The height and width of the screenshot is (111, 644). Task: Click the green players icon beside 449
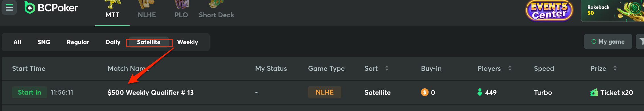pyautogui.click(x=480, y=92)
